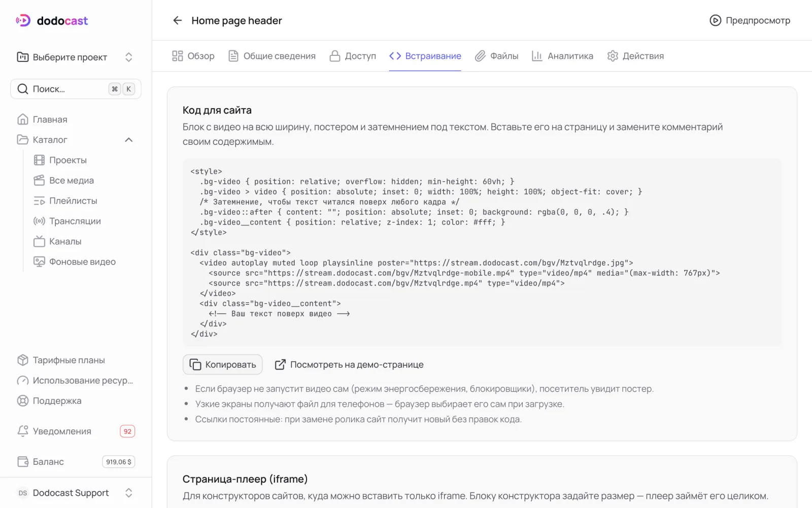Click the DS avatar initials
The width and height of the screenshot is (812, 508).
[x=23, y=493]
